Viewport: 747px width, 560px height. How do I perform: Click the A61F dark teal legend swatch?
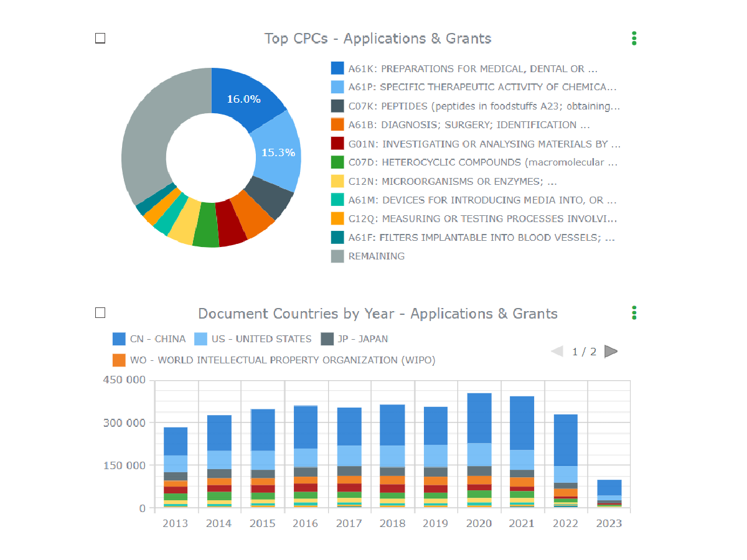(x=337, y=237)
